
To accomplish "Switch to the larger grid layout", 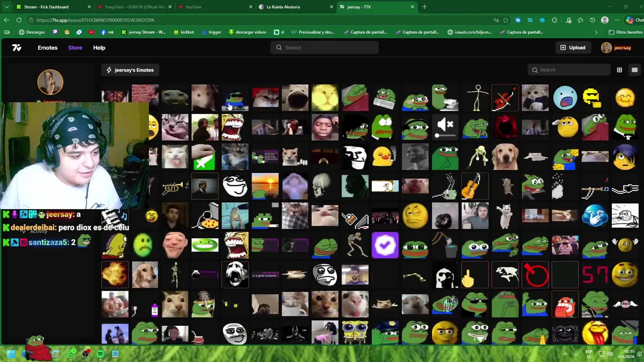I will pyautogui.click(x=619, y=70).
